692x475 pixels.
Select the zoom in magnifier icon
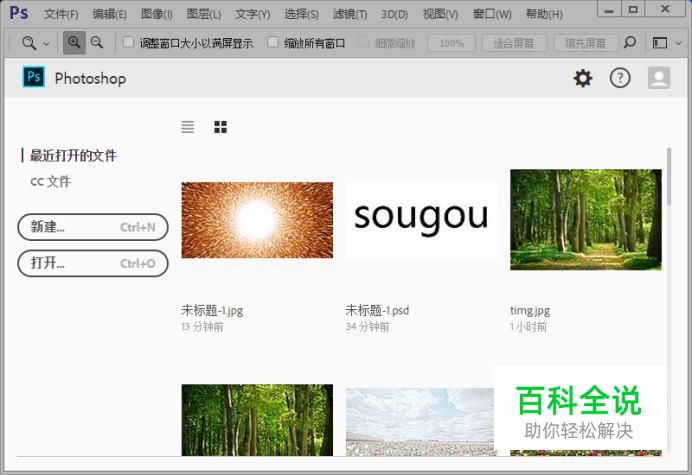pos(74,43)
